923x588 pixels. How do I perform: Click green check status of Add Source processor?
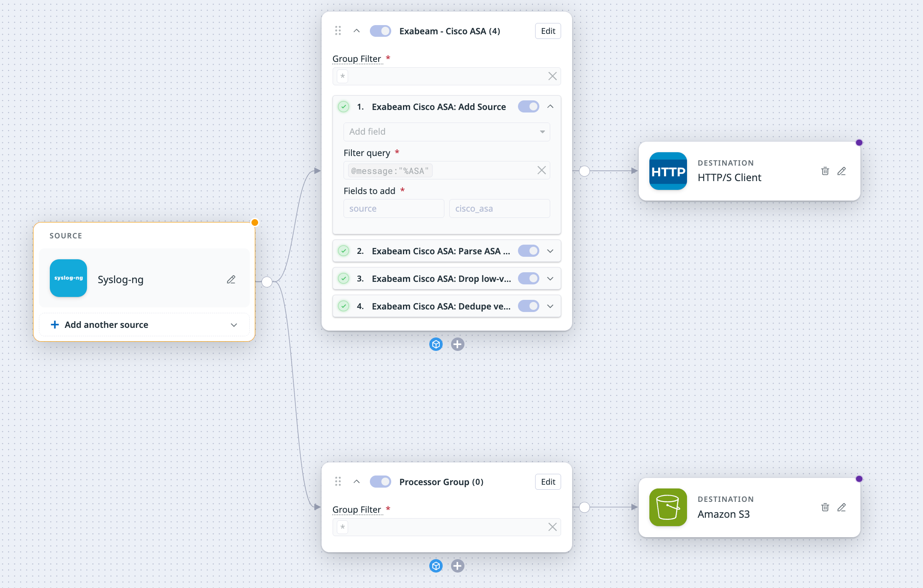coord(344,107)
